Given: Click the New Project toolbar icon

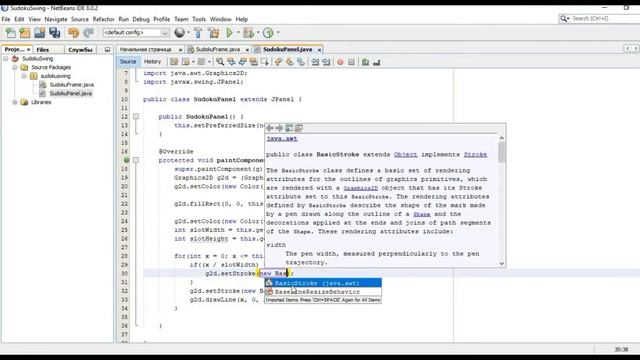Looking at the screenshot, I should (x=25, y=33).
